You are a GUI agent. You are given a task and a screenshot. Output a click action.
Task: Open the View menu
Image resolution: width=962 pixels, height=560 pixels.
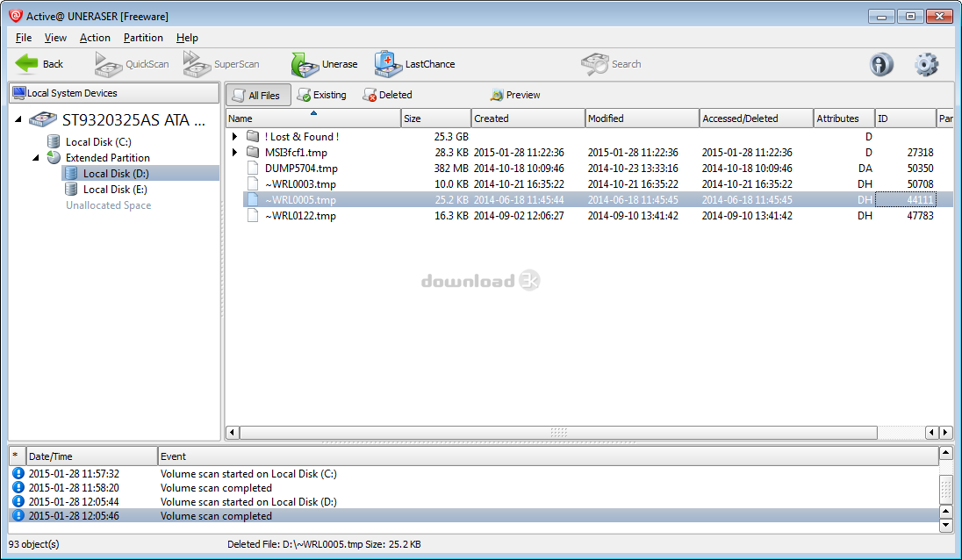[x=55, y=38]
